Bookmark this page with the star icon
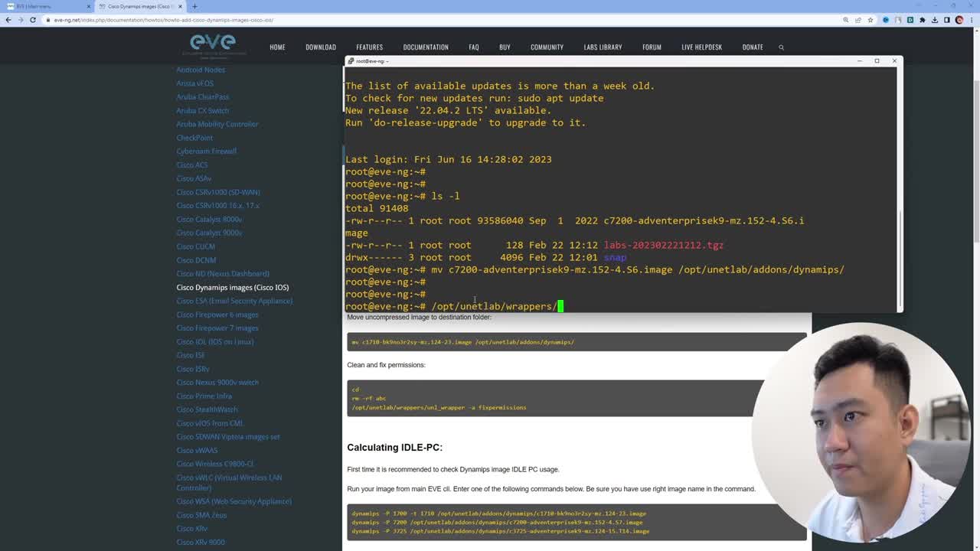Screen dimensions: 980x551 pyautogui.click(x=870, y=20)
